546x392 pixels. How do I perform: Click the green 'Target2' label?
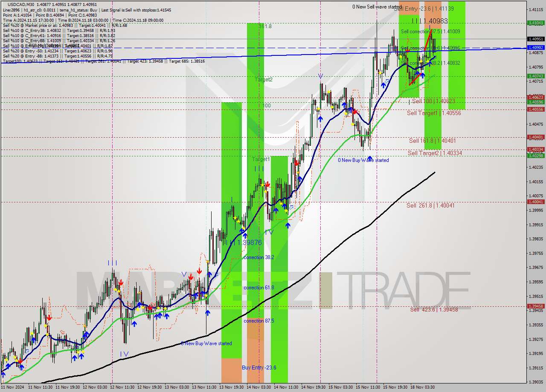(264, 80)
